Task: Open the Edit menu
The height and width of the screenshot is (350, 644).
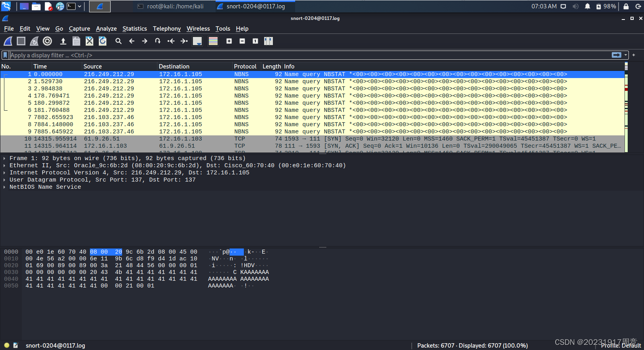Action: (x=25, y=29)
